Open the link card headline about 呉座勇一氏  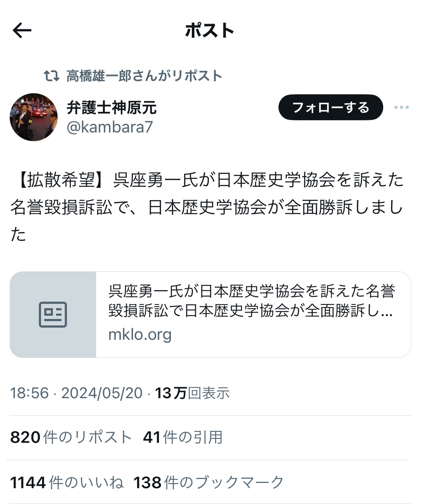tap(251, 302)
